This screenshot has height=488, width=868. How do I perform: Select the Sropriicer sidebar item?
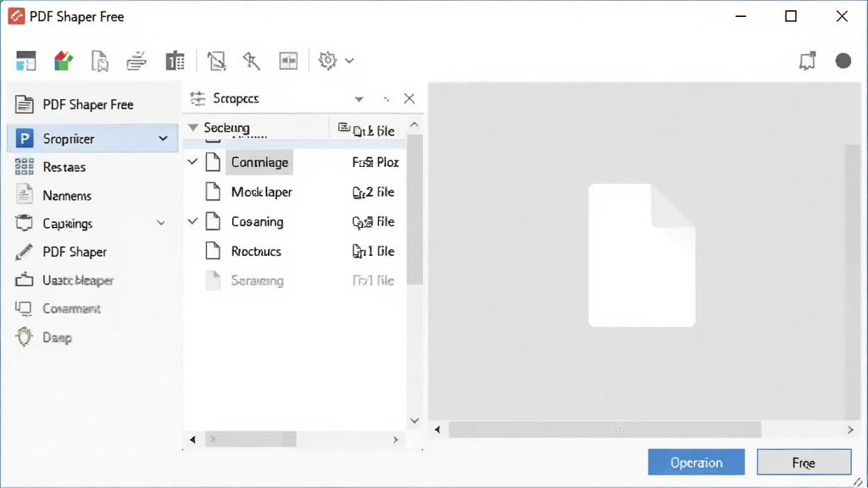click(92, 138)
